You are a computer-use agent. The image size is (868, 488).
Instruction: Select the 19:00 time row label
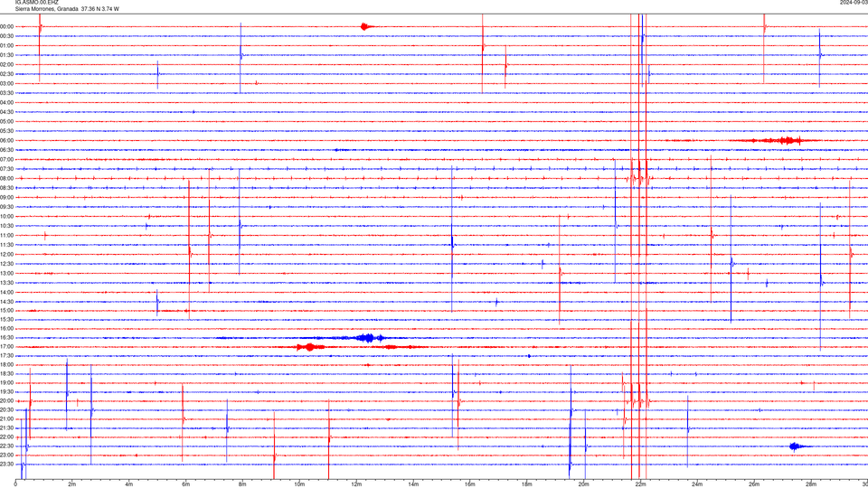coord(7,383)
